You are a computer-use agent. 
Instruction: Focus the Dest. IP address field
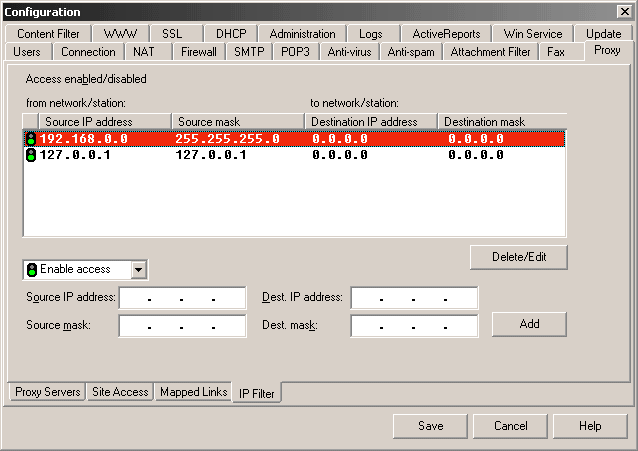(414, 298)
